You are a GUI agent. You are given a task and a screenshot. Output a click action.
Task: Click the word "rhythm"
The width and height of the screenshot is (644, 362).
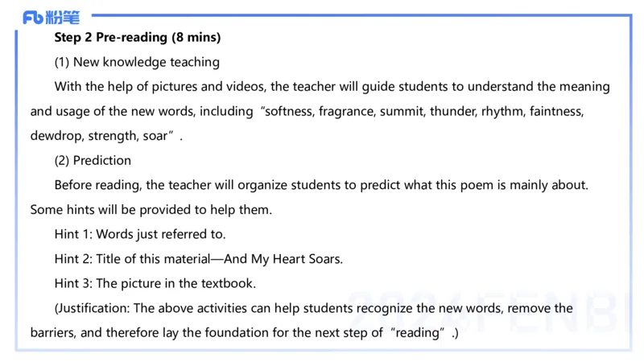pos(504,111)
